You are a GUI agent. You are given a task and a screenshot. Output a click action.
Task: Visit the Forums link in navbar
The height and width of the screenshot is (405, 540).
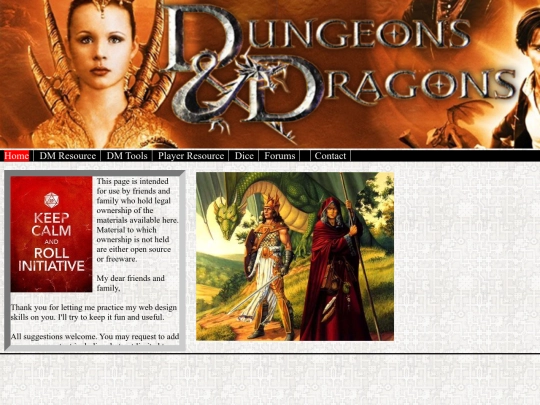point(280,156)
